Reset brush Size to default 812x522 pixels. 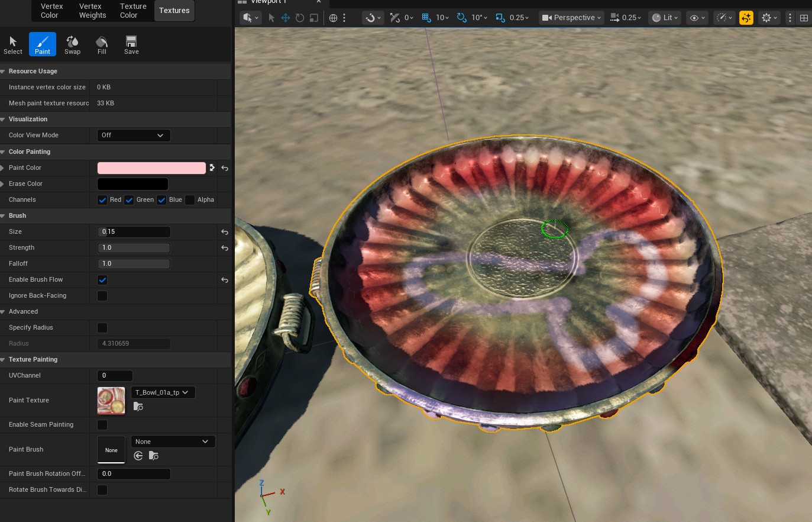click(225, 232)
